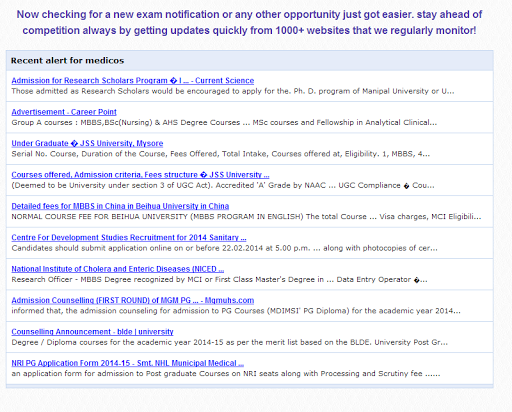Open NRI PG Application Form 2014-15 link
Viewport: 512px width, 412px height.
(128, 363)
